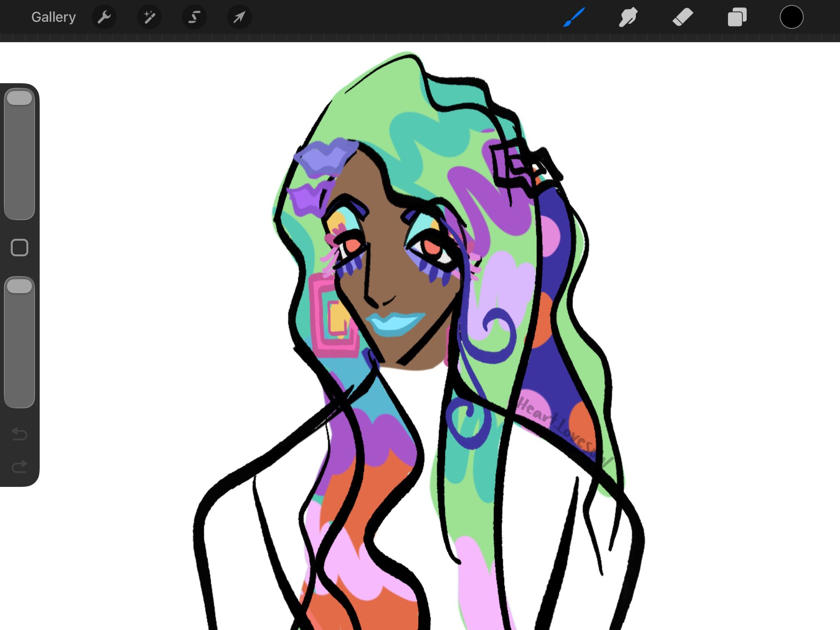Select the Smudge tool
Image resolution: width=840 pixels, height=630 pixels.
(x=628, y=17)
